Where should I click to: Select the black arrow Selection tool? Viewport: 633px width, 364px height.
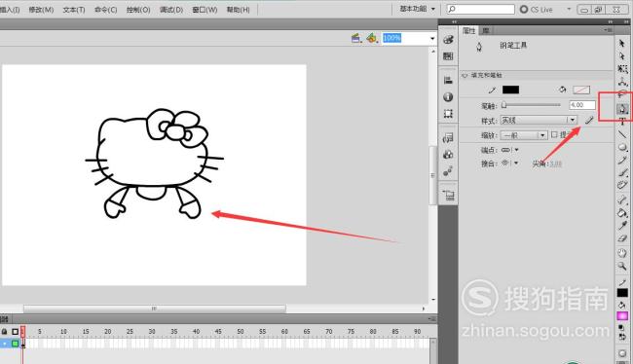point(622,43)
